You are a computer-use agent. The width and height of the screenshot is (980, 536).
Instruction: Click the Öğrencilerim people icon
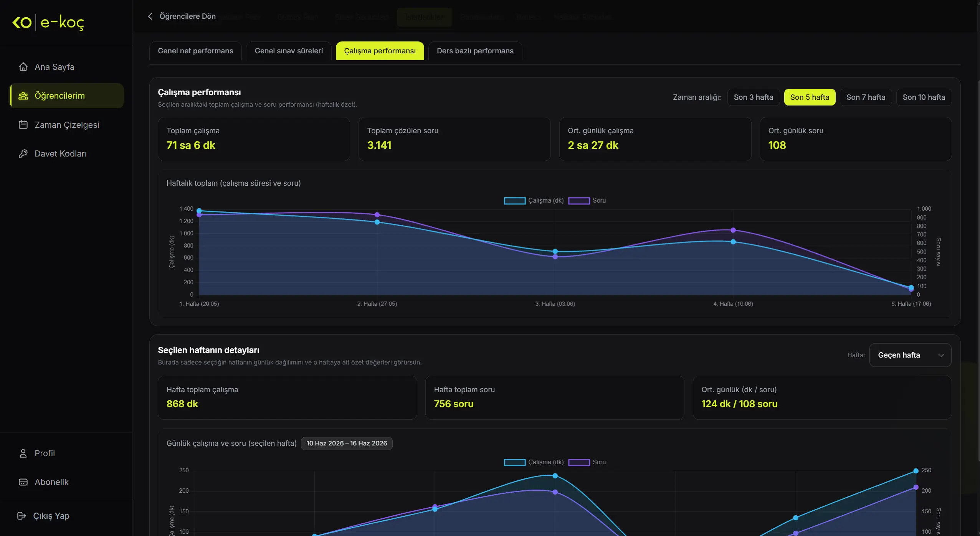pos(23,96)
